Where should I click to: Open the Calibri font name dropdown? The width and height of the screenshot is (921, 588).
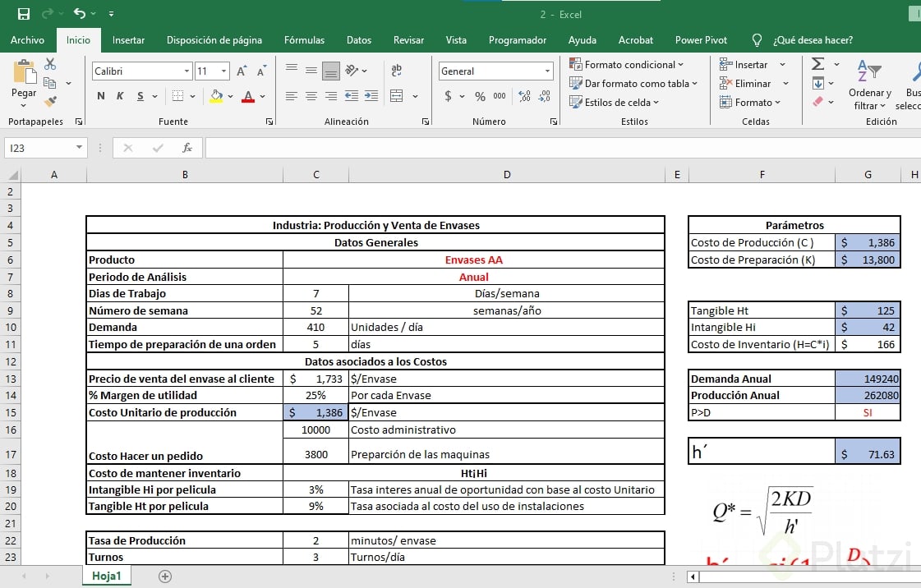[x=187, y=71]
